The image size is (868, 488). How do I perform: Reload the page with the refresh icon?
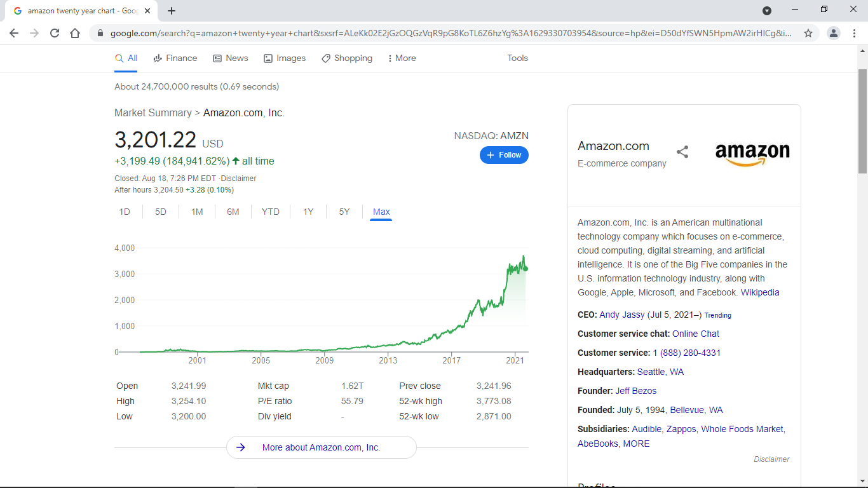[55, 33]
